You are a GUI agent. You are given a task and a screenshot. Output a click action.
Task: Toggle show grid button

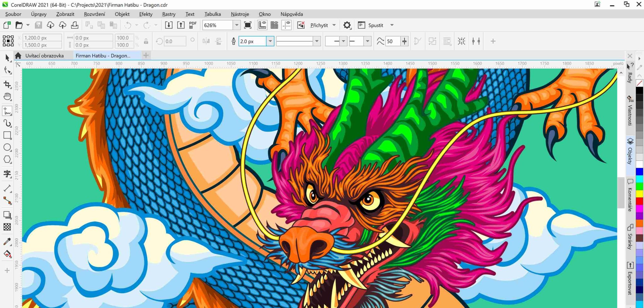pyautogui.click(x=274, y=25)
